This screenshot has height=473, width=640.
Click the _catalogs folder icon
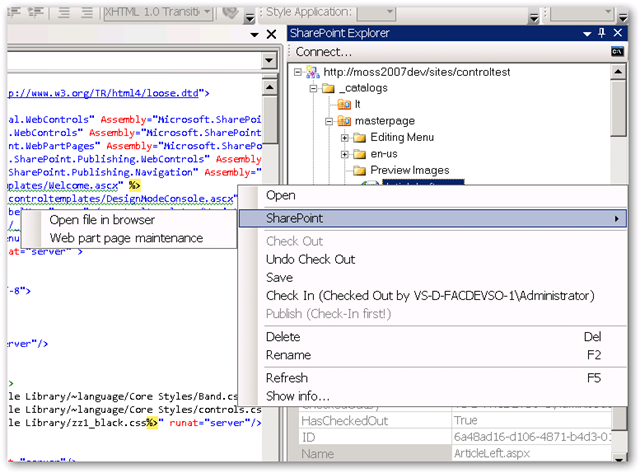[328, 88]
